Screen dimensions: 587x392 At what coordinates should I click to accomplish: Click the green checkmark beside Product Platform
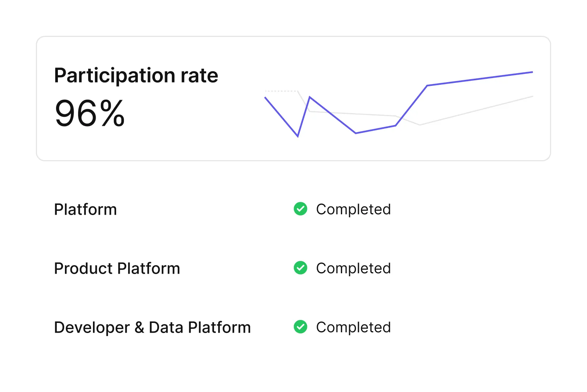tap(300, 268)
